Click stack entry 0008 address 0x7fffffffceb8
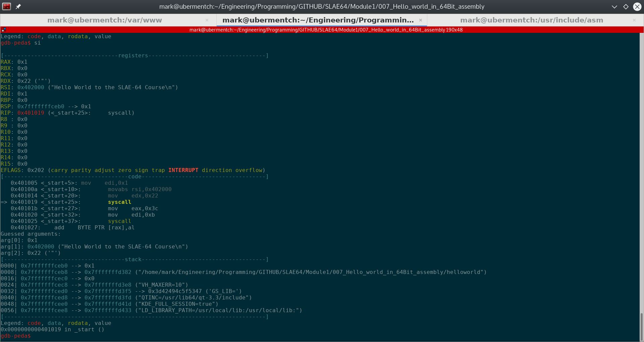Viewport: 644px width, 342px height. (44, 272)
